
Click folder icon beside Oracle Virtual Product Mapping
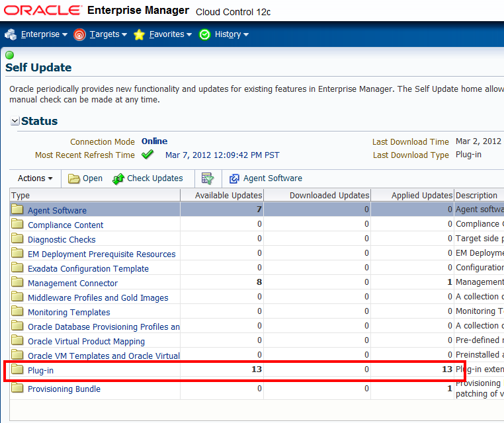click(17, 340)
